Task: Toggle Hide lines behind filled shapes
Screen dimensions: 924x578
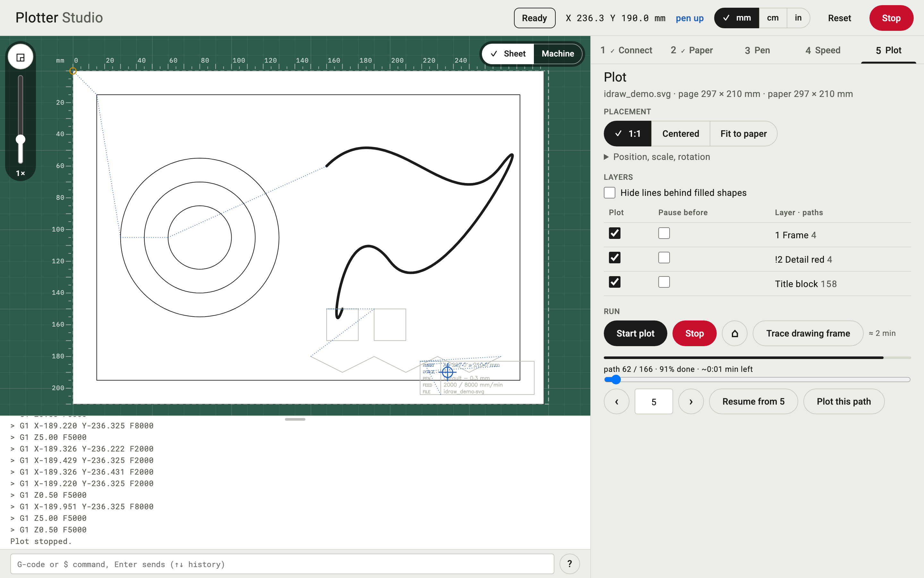Action: click(x=609, y=193)
